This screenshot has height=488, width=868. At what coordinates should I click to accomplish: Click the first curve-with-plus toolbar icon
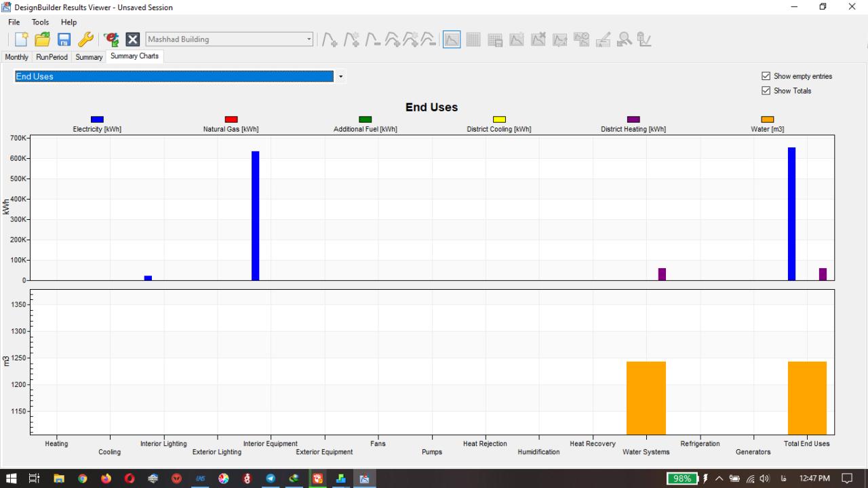point(330,40)
